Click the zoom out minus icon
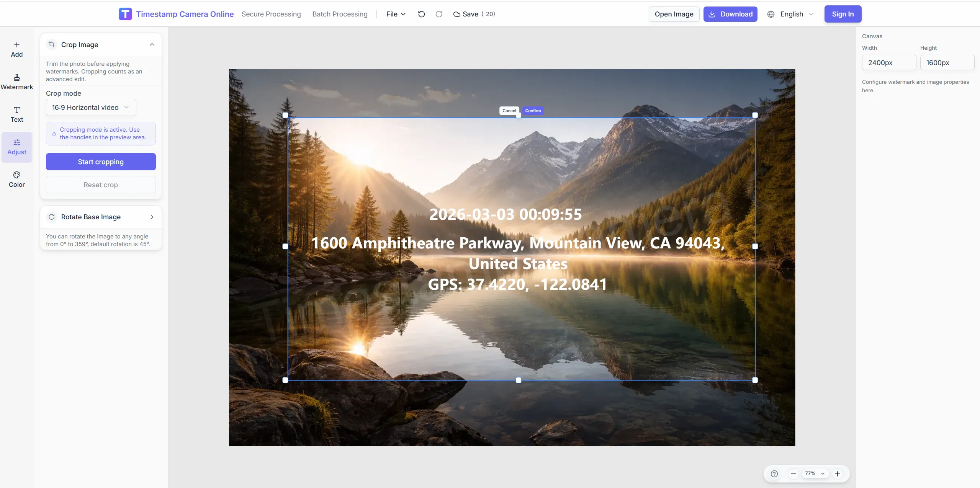 point(793,474)
